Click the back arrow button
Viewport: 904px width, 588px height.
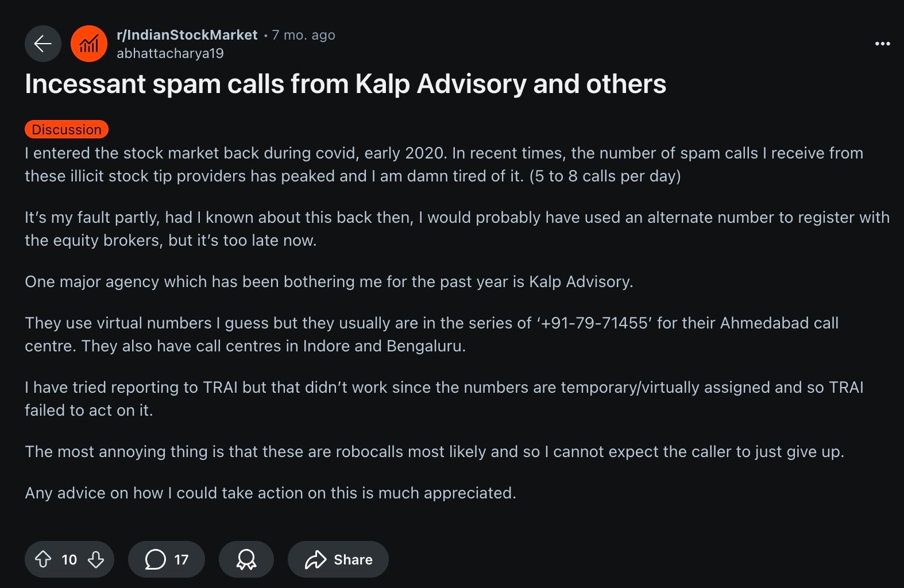click(43, 44)
